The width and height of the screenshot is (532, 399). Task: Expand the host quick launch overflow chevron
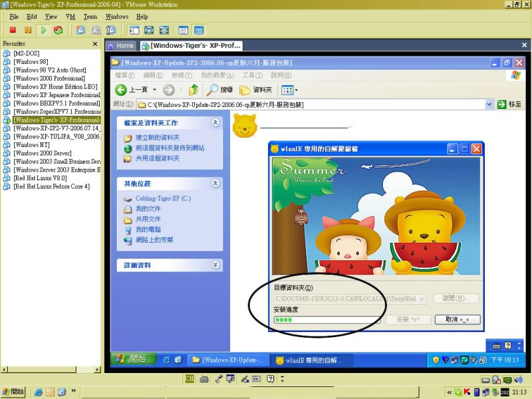[x=73, y=391]
